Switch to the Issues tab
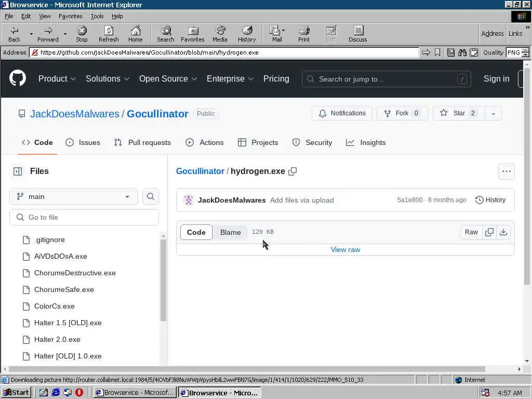This screenshot has width=532, height=399. pos(83,142)
